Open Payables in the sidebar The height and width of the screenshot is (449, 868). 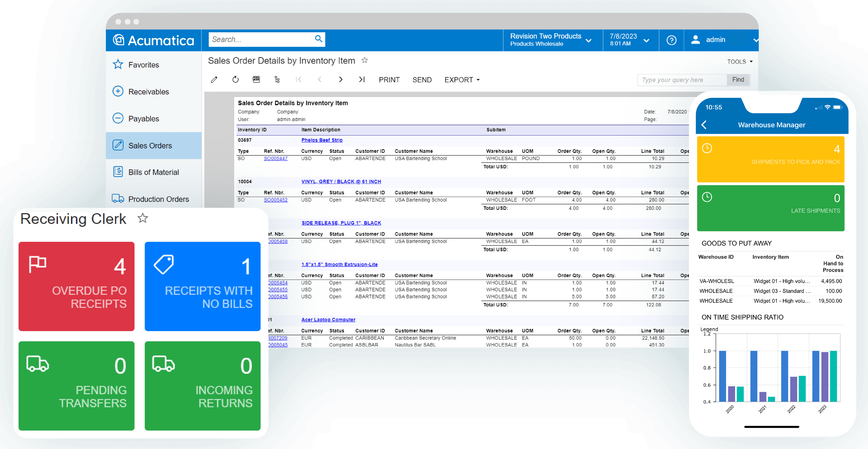pyautogui.click(x=154, y=119)
